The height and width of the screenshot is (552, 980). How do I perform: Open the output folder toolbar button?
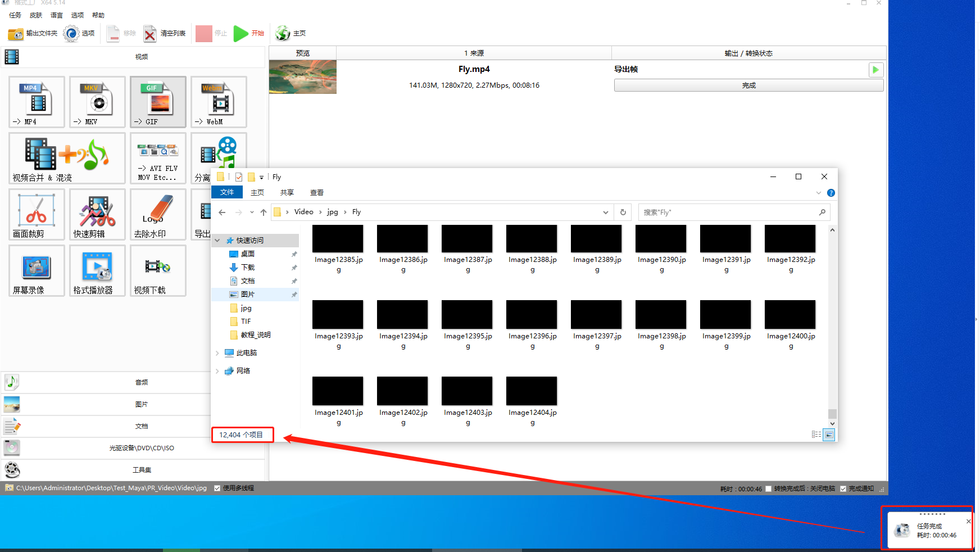(x=33, y=34)
